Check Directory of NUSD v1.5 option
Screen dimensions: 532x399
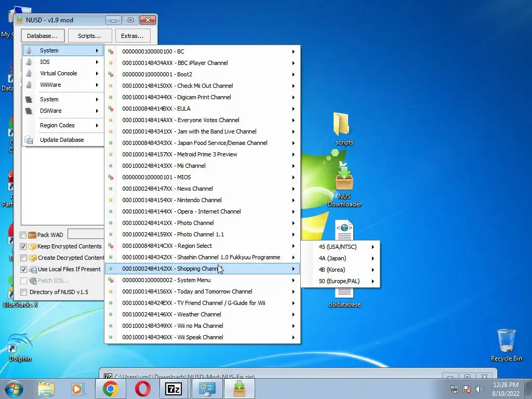pos(23,292)
